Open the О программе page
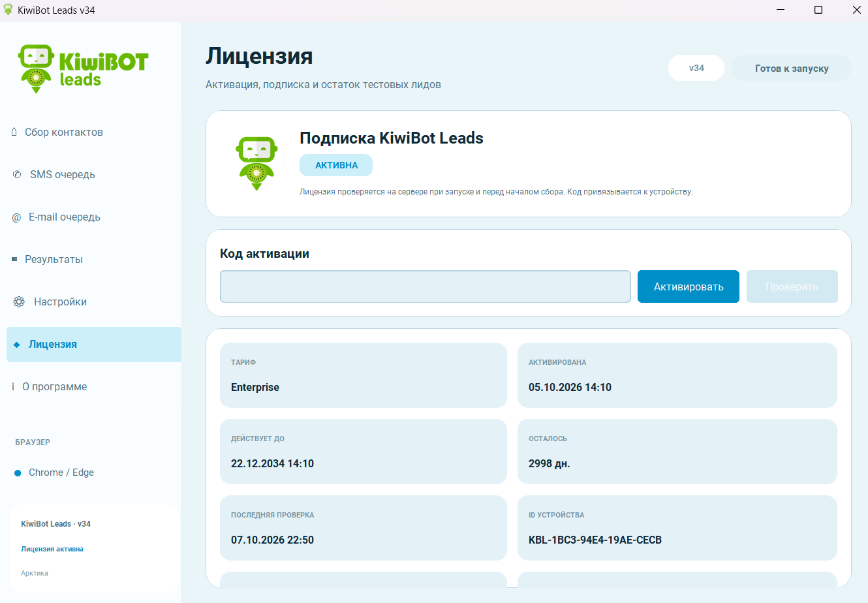868x603 pixels. [94, 386]
